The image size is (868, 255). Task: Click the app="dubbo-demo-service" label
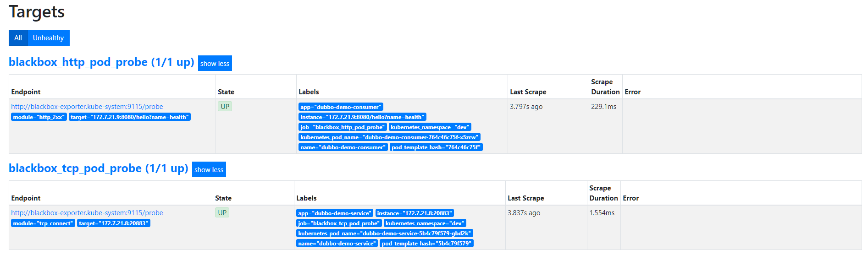(334, 213)
